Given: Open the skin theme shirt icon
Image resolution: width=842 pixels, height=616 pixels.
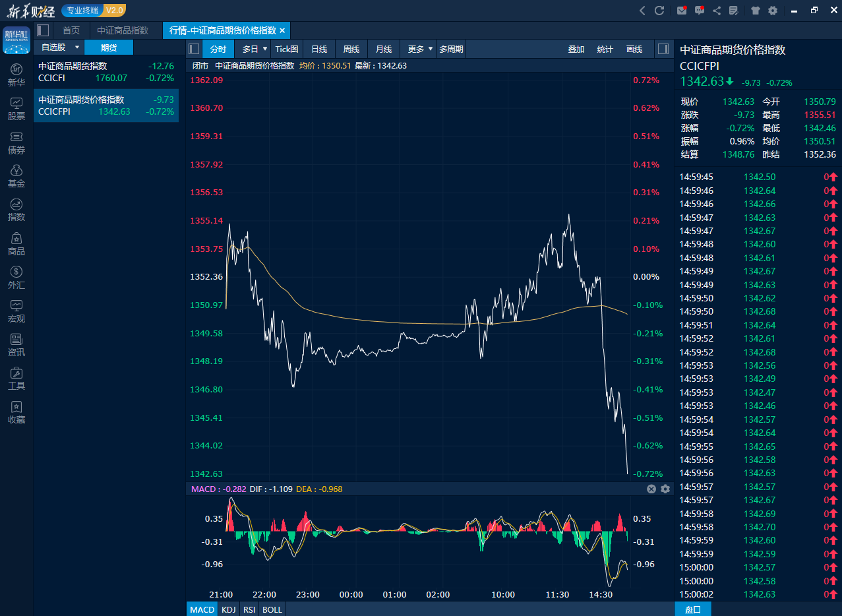Looking at the screenshot, I should (755, 11).
